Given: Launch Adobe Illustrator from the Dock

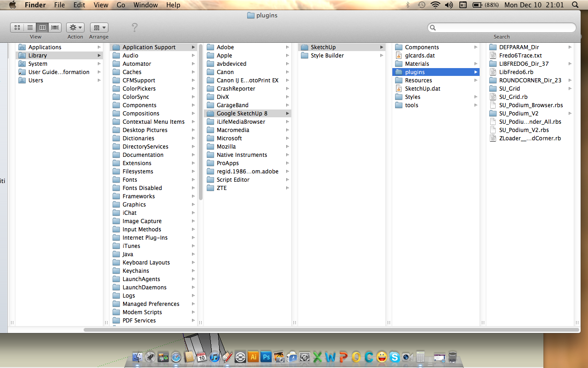Looking at the screenshot, I should tap(253, 356).
